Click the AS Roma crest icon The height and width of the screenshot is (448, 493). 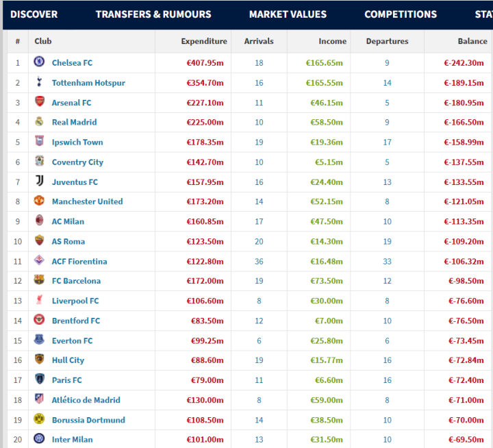39,240
